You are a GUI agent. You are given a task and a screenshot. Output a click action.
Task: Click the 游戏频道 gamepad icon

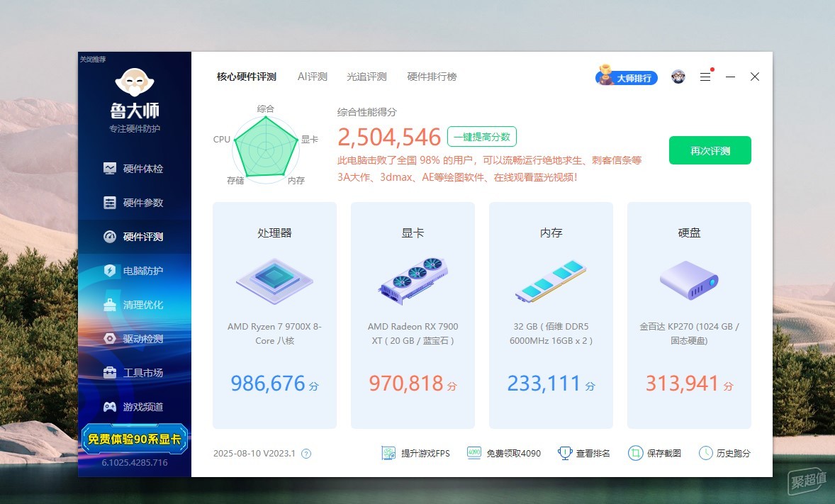click(x=110, y=407)
